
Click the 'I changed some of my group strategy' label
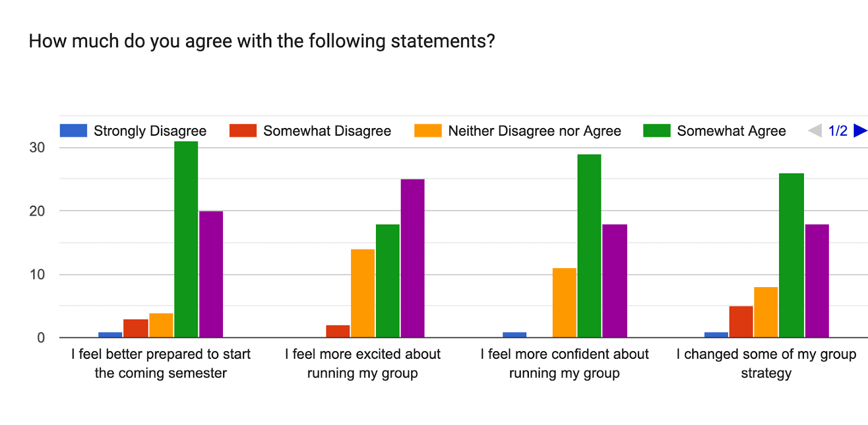pos(766,364)
